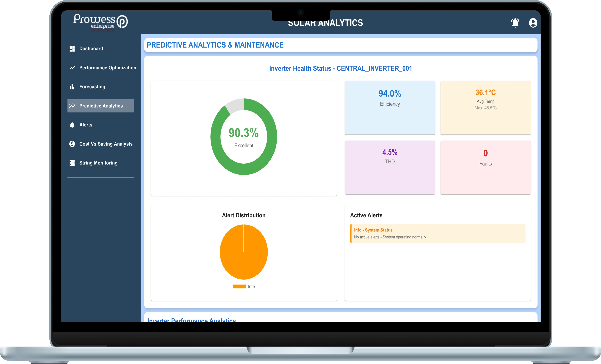This screenshot has width=601, height=364.
Task: Click the Info - System Status alert
Action: click(438, 233)
